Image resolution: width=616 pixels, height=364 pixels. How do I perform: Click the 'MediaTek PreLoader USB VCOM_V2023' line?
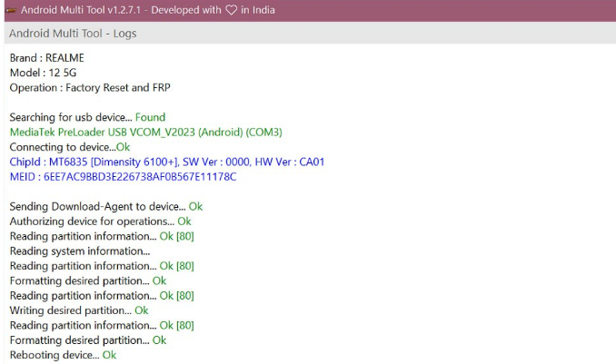(145, 133)
